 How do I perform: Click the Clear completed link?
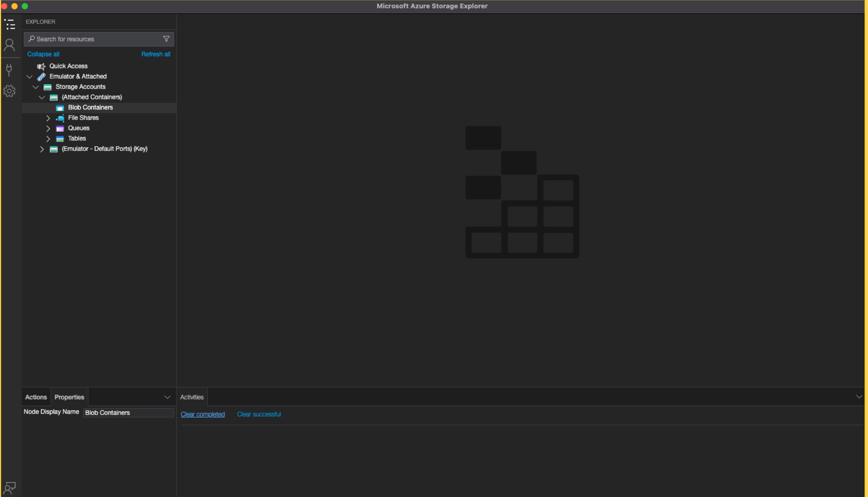coord(203,414)
